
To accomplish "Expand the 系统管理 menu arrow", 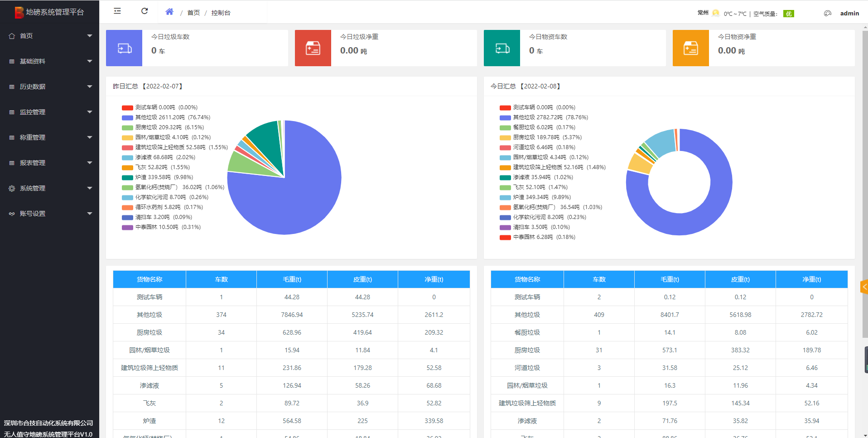I will [x=90, y=188].
